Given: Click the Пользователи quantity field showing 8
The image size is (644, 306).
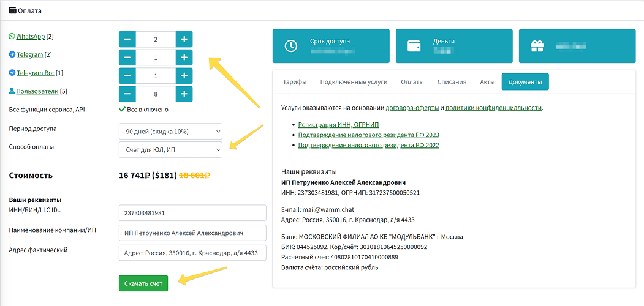Looking at the screenshot, I should (156, 94).
